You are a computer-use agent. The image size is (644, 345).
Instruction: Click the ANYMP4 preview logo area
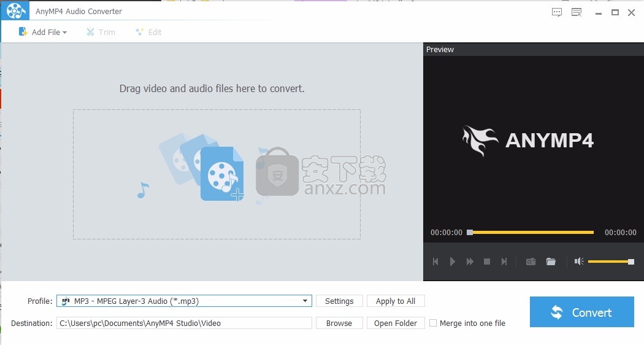[x=528, y=141]
